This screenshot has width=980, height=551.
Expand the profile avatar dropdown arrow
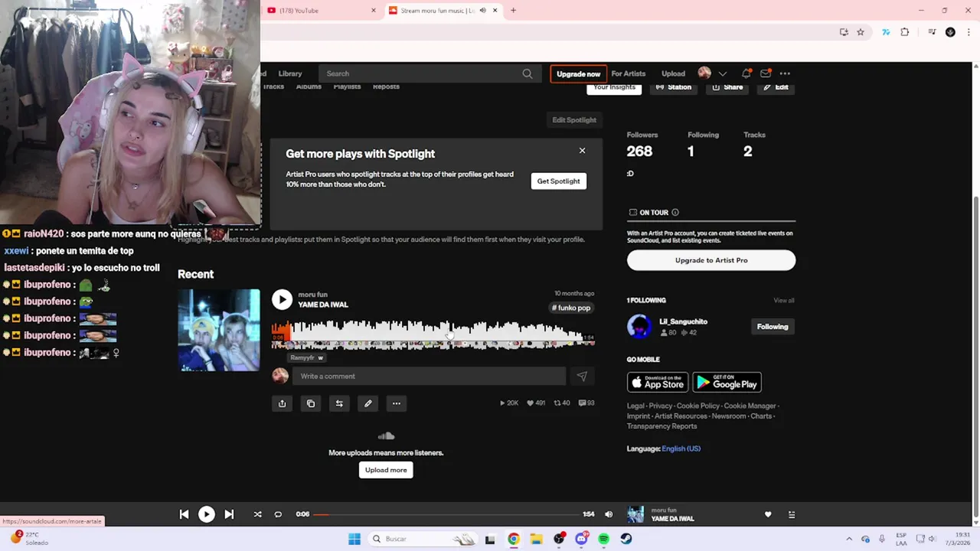(x=722, y=73)
